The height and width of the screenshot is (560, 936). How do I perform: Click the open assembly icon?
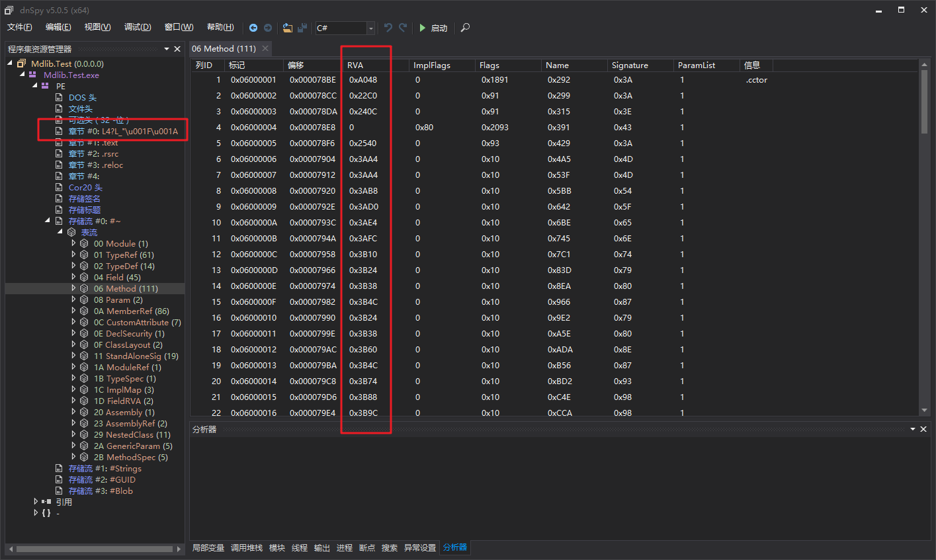coord(287,28)
